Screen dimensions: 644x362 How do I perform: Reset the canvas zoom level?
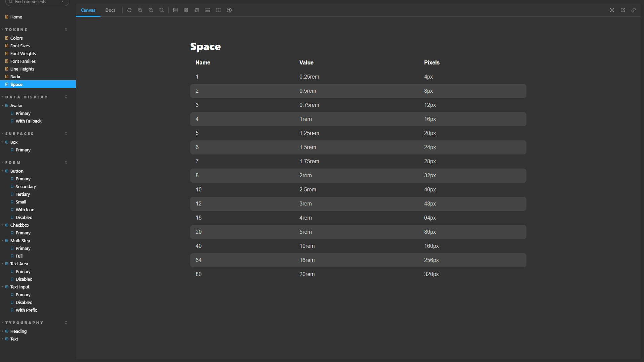pyautogui.click(x=162, y=10)
